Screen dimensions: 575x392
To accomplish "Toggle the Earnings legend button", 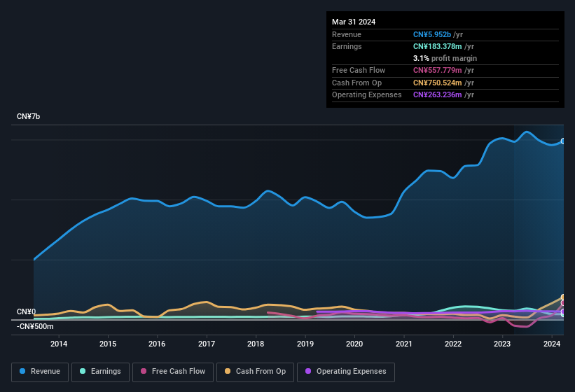I will [x=100, y=372].
